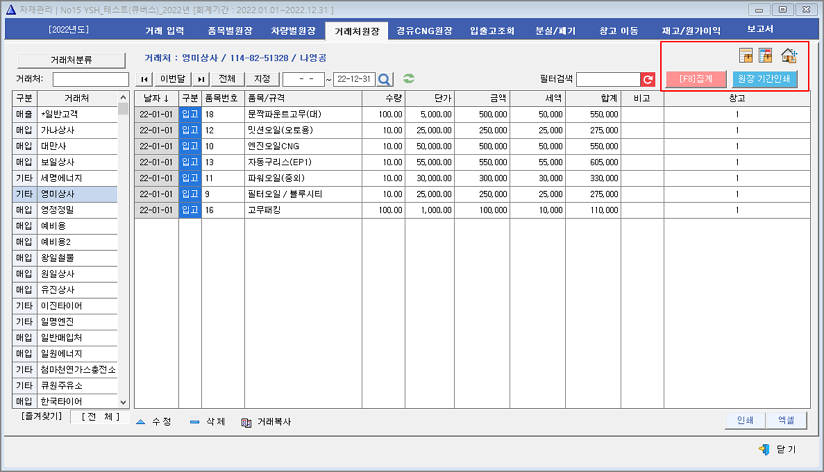Open the 분실/폐기 tab

(555, 30)
